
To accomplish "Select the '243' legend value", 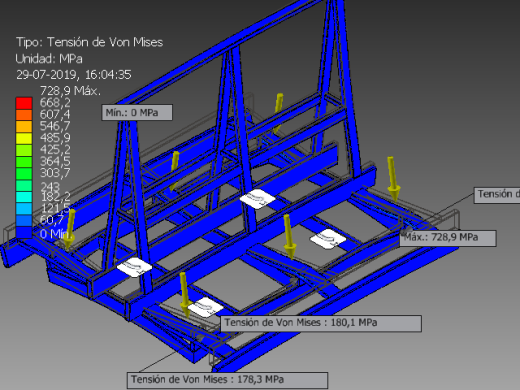I will pos(50,187).
